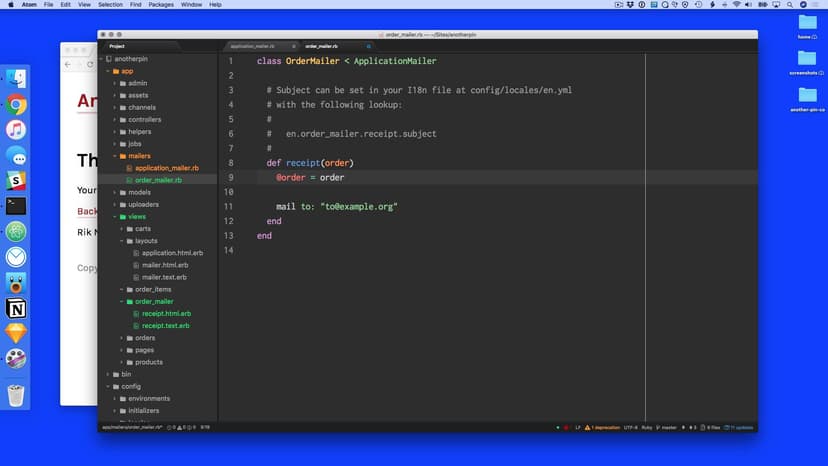Click the deprecation warning in status bar
Screen dimensions: 828x466
coord(602,427)
